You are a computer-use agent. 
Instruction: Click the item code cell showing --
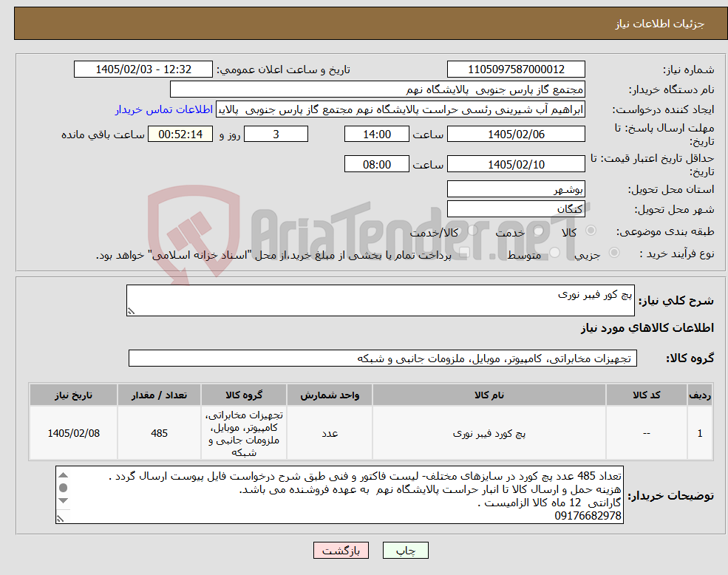(x=646, y=433)
